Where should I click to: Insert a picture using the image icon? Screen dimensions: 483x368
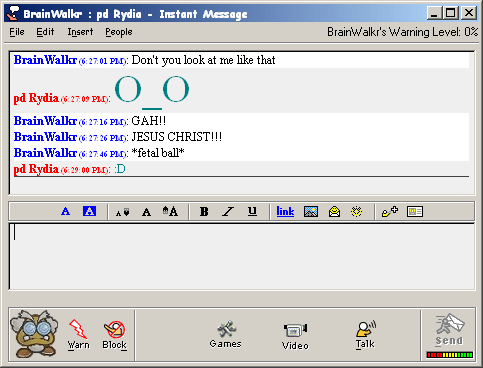pyautogui.click(x=311, y=212)
